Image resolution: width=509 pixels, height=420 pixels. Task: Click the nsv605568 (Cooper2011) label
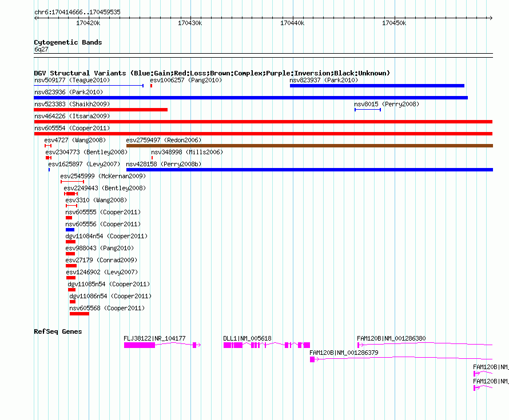[x=107, y=308]
